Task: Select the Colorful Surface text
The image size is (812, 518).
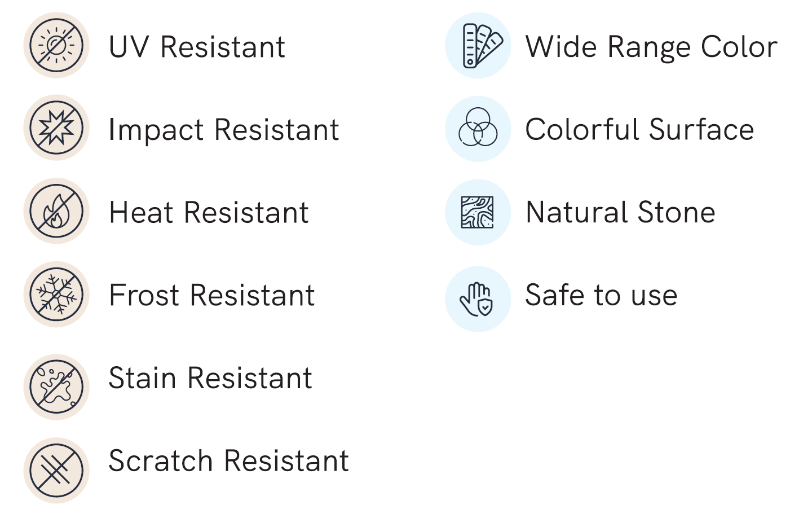Action: [x=640, y=129]
